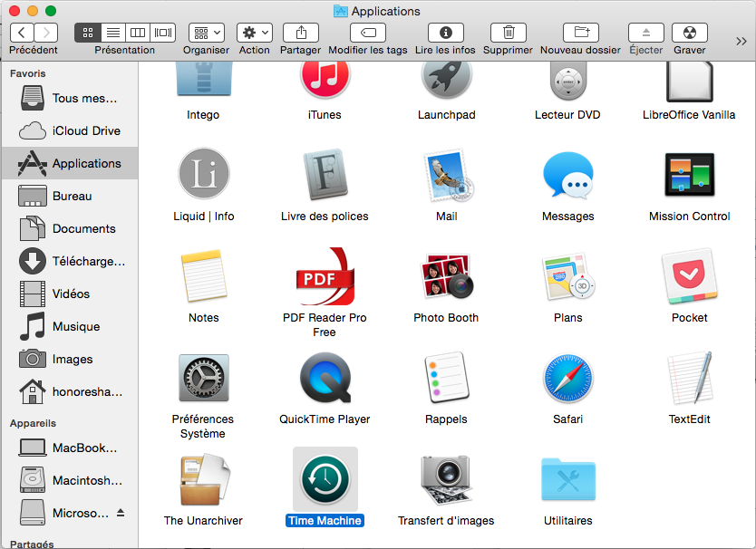This screenshot has width=756, height=549.
Task: Open the honoresha home folder
Action: click(70, 392)
